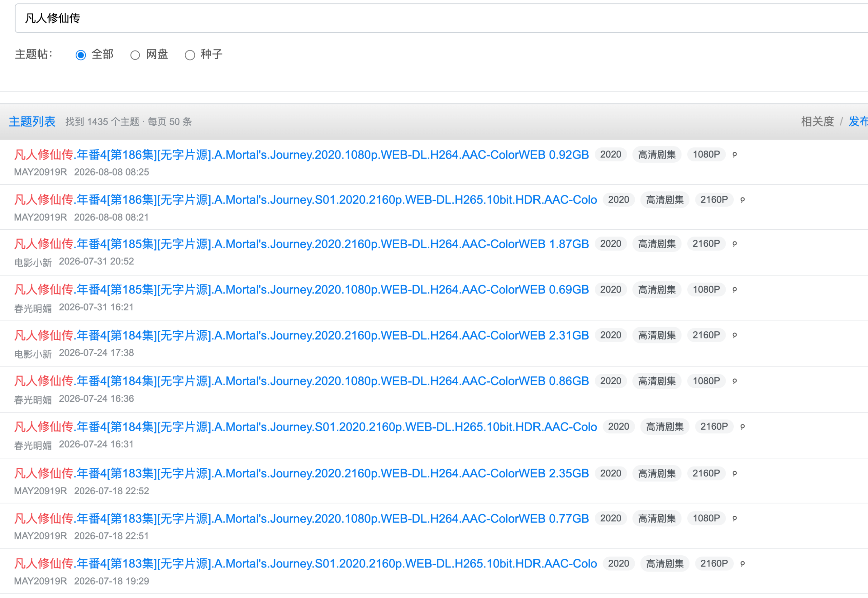Select the 网盘 radio button
This screenshot has width=868, height=598.
coord(135,55)
